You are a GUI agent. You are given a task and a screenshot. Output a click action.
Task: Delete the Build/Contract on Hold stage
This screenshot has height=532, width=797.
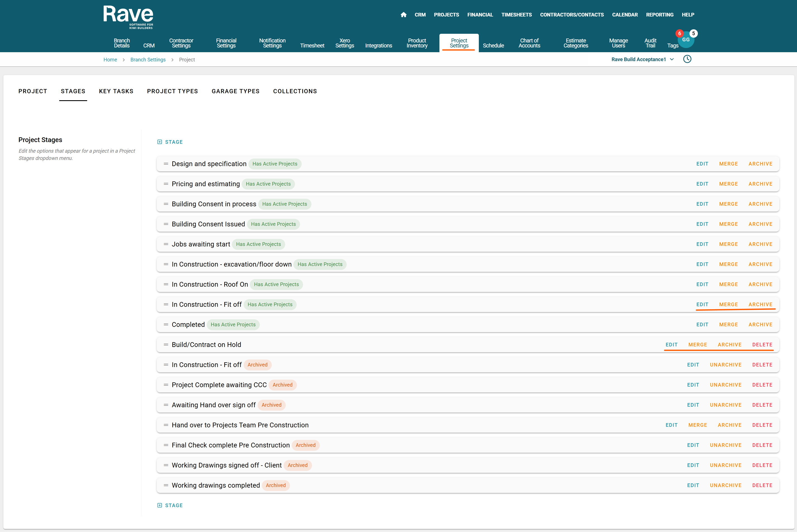[762, 345]
